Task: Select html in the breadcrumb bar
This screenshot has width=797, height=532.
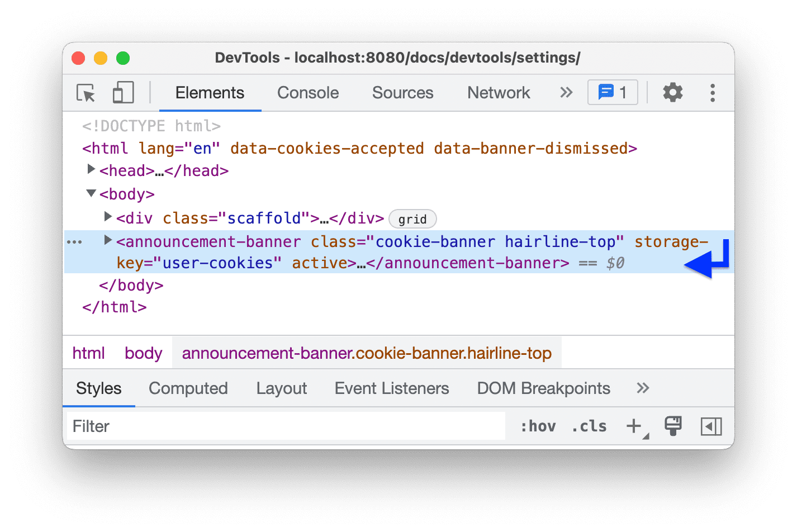Action: coord(88,353)
